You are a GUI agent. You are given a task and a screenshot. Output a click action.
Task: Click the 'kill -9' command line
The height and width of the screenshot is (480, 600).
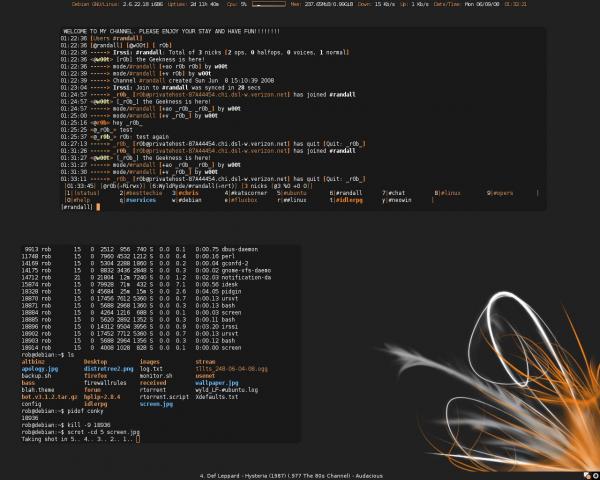pyautogui.click(x=66, y=425)
